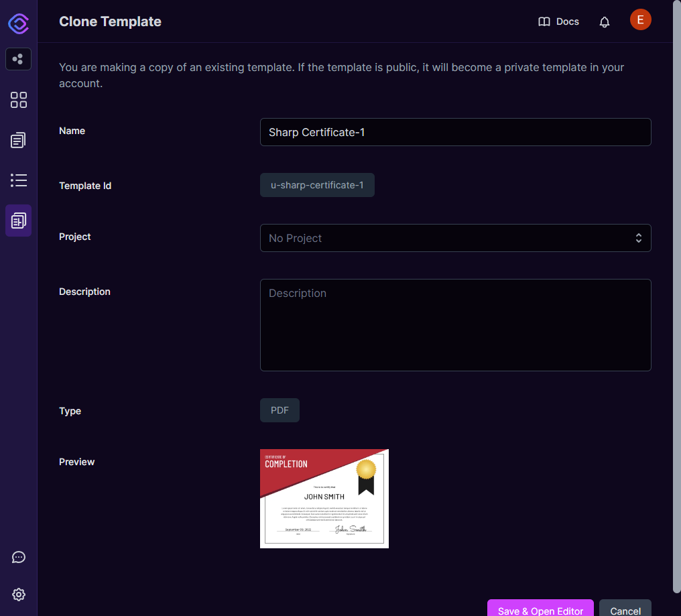Screen dimensions: 681x616
Task: Open the No Project dropdown
Action: 456,238
